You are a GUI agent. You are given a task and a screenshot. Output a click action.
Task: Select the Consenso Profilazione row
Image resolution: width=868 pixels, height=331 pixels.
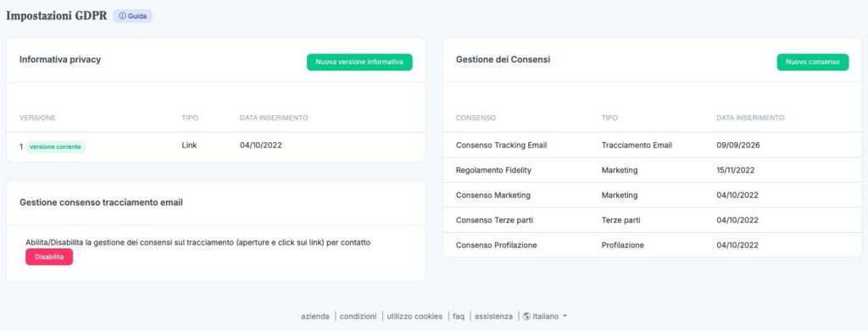pyautogui.click(x=652, y=245)
